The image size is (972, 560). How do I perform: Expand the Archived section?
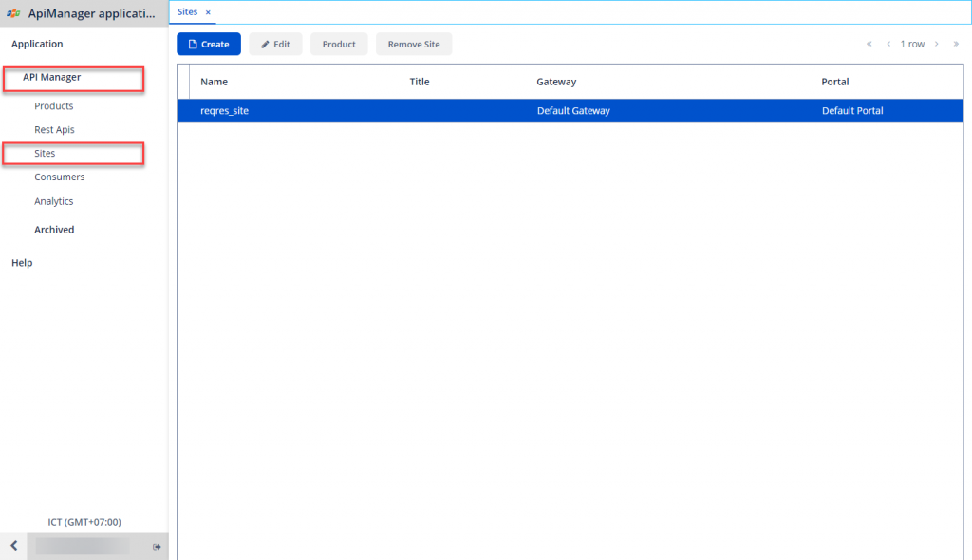click(54, 229)
